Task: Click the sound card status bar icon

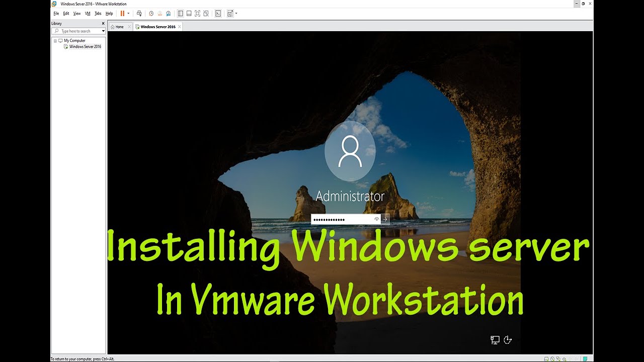Action: [565, 359]
